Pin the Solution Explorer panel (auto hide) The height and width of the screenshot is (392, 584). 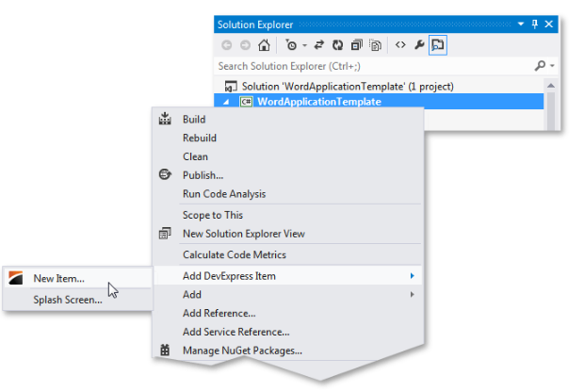[x=534, y=24]
